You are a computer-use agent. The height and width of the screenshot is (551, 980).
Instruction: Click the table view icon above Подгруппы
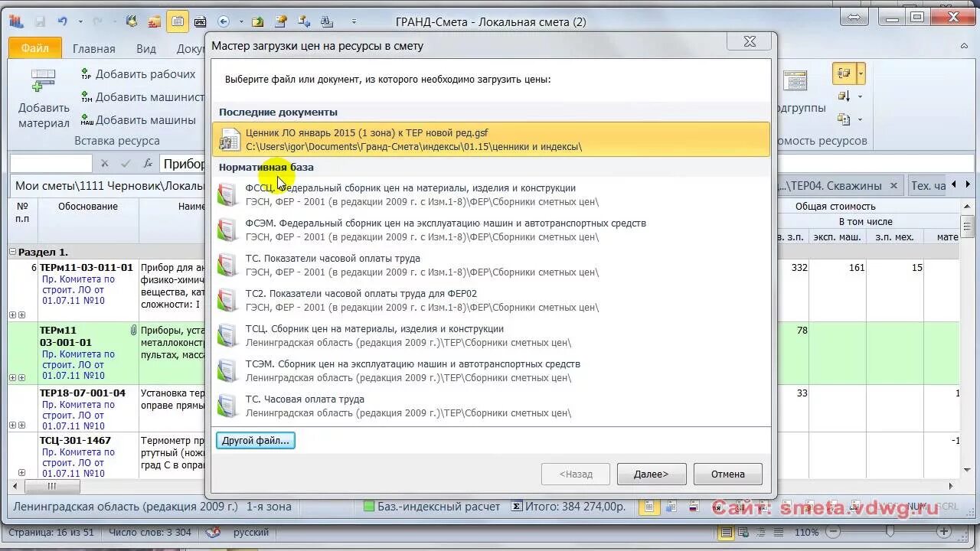[x=795, y=81]
